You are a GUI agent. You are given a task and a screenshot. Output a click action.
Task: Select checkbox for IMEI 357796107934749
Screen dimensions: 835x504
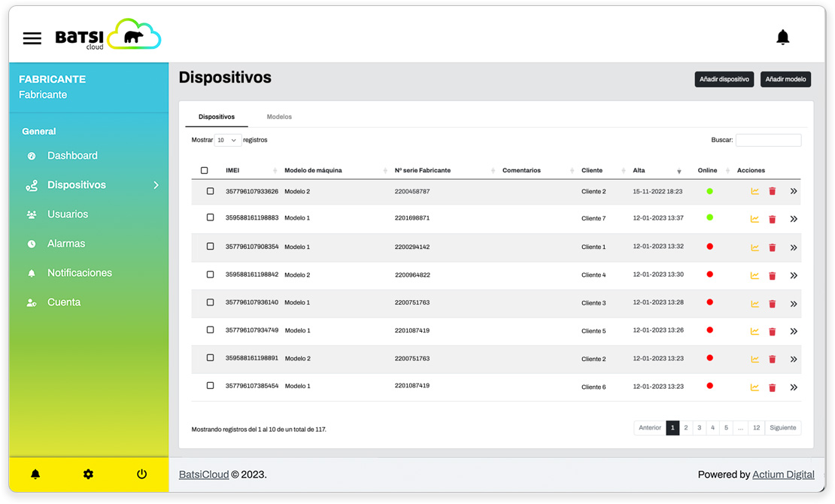[211, 330]
